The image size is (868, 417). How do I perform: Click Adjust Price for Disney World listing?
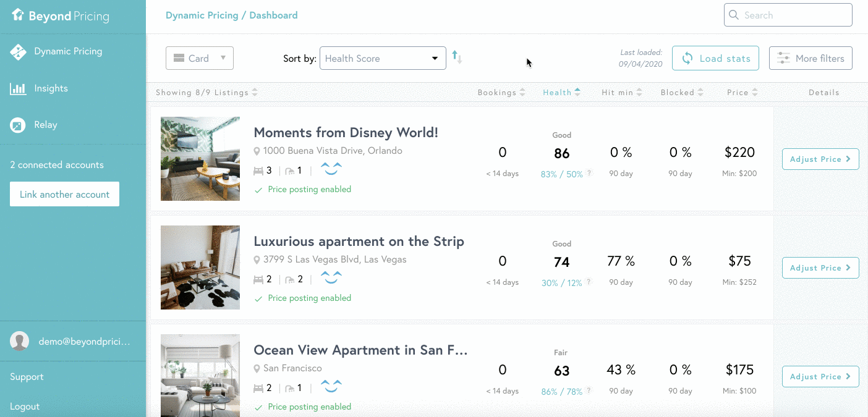point(820,159)
